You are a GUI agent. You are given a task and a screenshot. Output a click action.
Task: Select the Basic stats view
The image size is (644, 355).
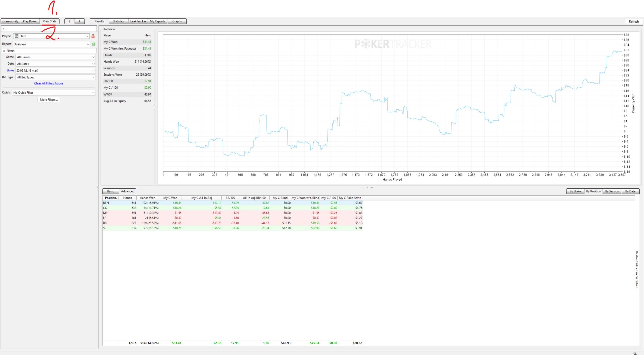pyautogui.click(x=111, y=191)
